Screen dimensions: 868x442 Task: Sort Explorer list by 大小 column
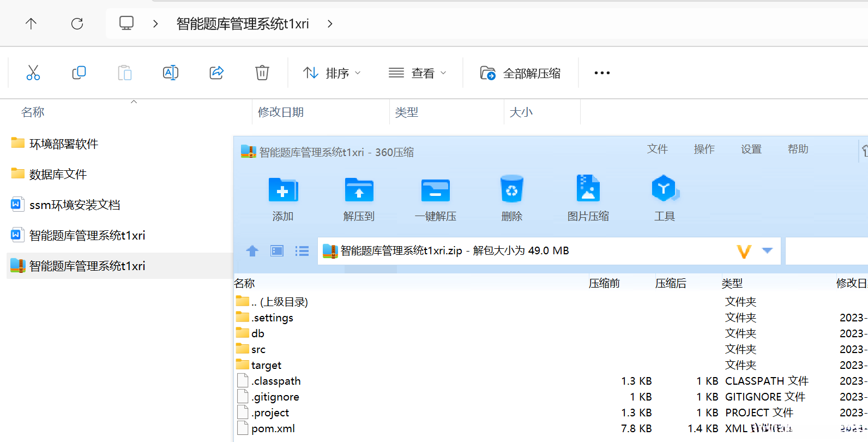coord(521,112)
